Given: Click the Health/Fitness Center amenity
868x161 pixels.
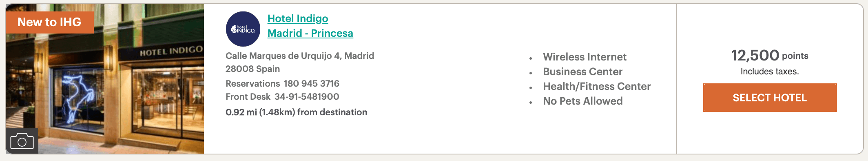Looking at the screenshot, I should [597, 86].
